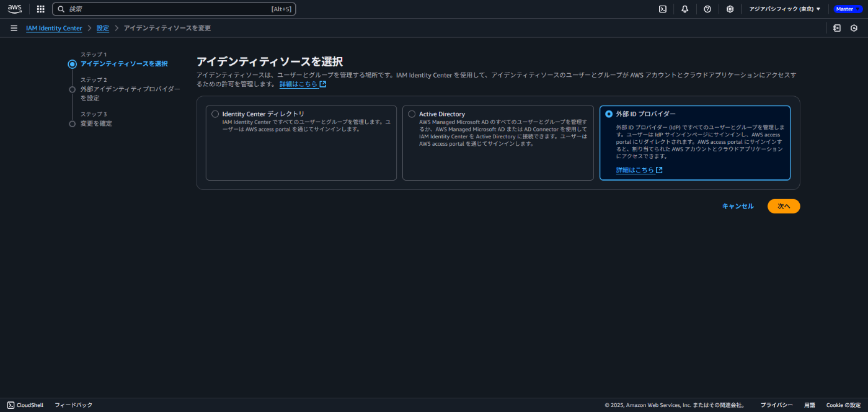Focus the 検索 search field
868x412 pixels.
click(174, 9)
